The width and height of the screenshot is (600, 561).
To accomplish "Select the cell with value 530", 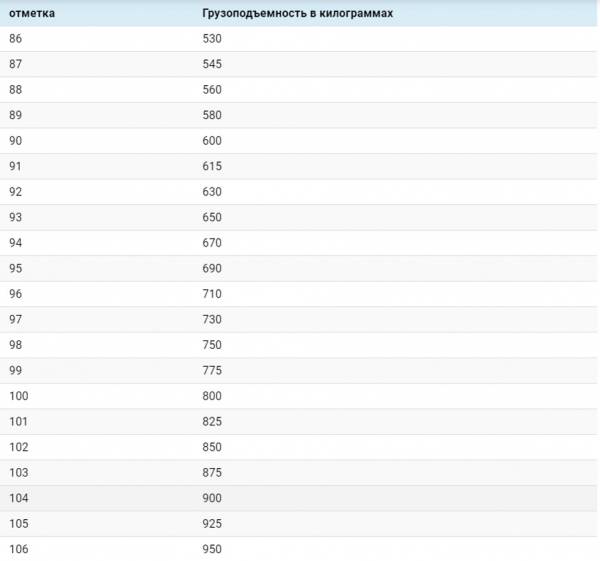I will (212, 39).
